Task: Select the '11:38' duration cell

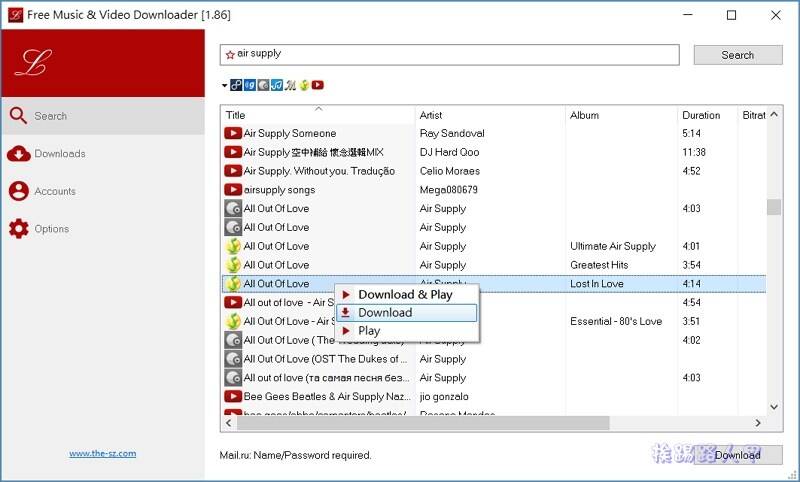Action: pos(694,152)
